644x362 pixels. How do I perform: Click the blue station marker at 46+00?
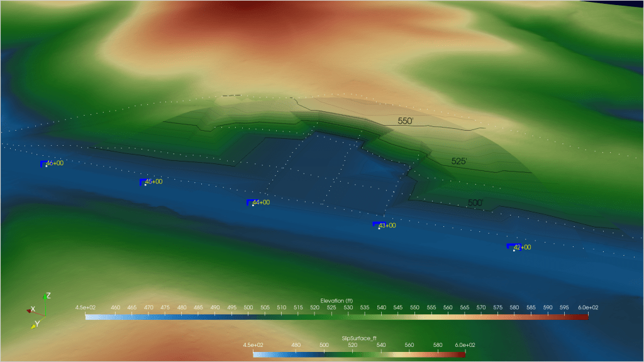point(43,164)
